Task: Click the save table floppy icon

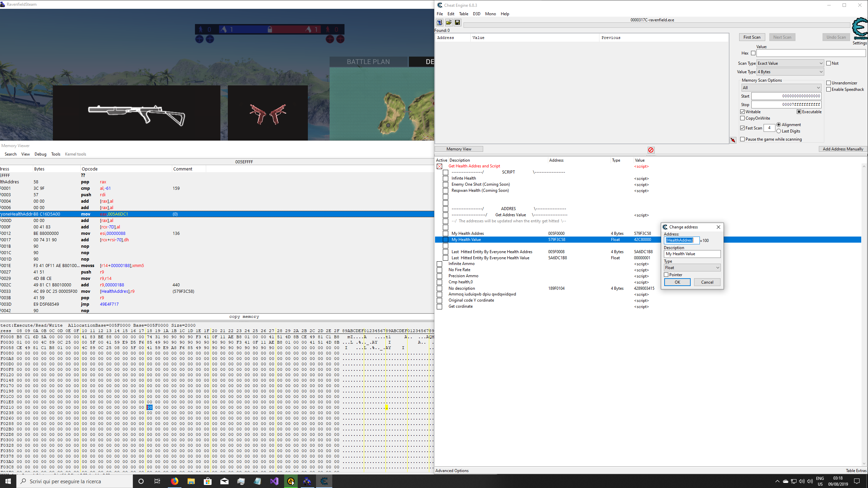Action: (x=457, y=22)
